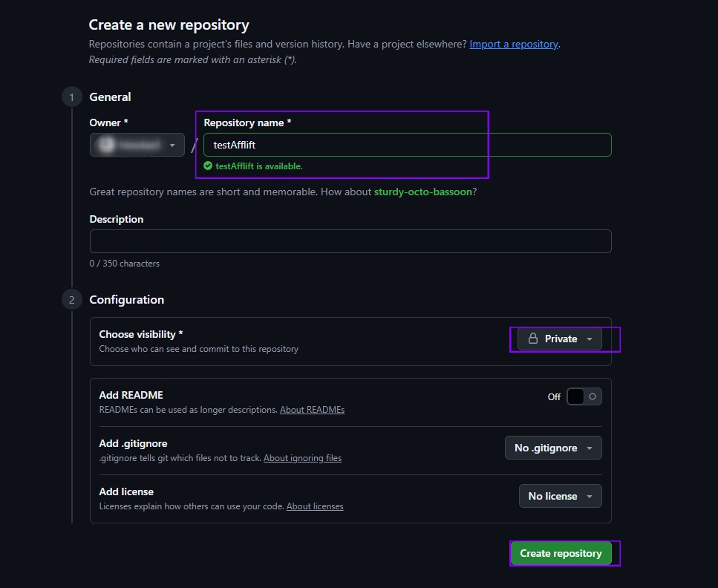The image size is (718, 588).
Task: Open the About READMEs link
Action: point(312,410)
